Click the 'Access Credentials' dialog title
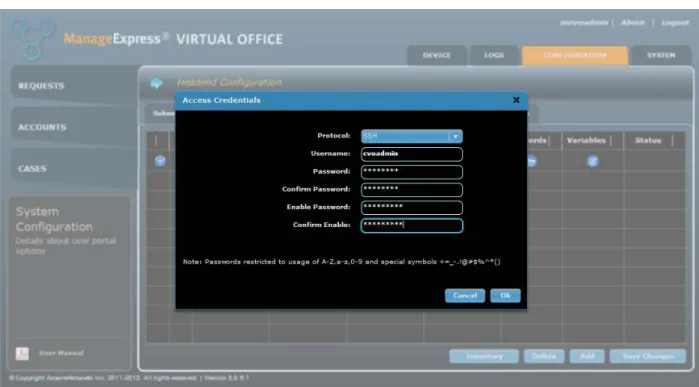Image resolution: width=699 pixels, height=387 pixels. point(221,100)
